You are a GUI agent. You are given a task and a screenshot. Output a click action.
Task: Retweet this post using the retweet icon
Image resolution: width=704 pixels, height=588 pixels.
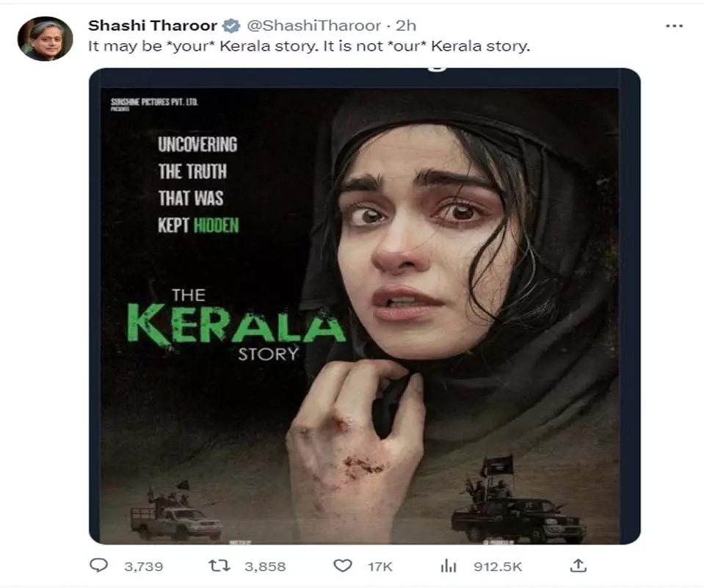219,565
